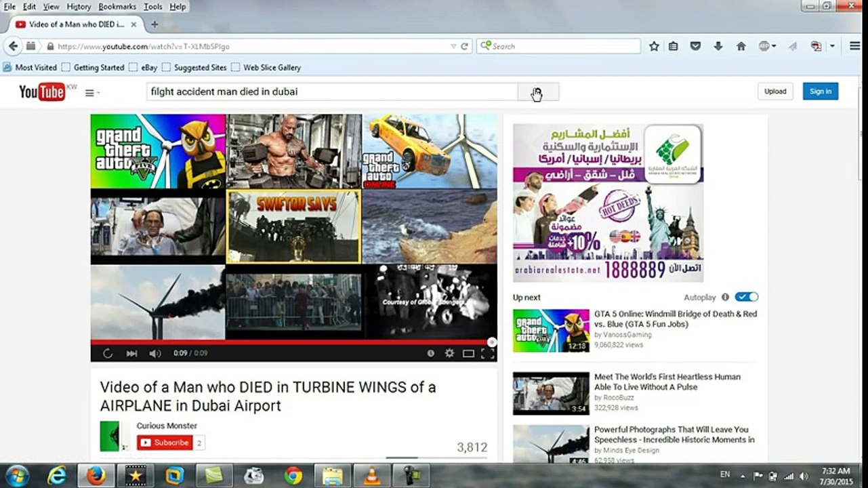Select burning wind turbine endscreen thumbnail
The image size is (868, 488).
158,302
